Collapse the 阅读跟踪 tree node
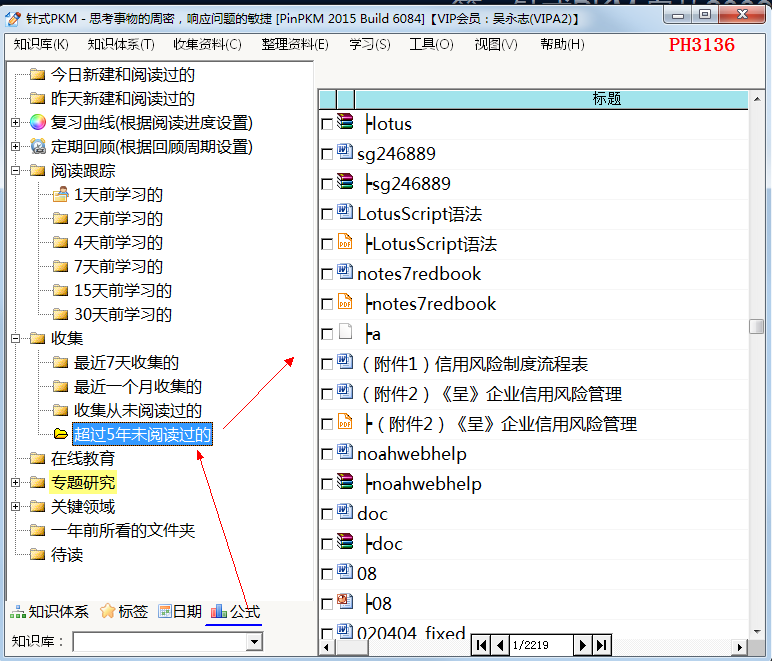Viewport: 772px width, 661px height. [x=16, y=171]
